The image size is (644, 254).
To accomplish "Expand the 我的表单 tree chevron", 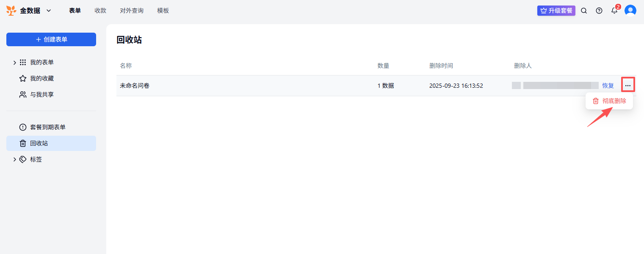I will tap(15, 62).
